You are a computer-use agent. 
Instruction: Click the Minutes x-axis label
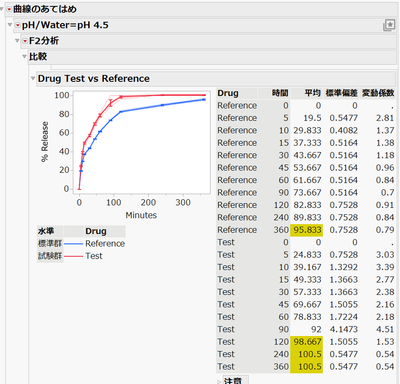tap(141, 215)
